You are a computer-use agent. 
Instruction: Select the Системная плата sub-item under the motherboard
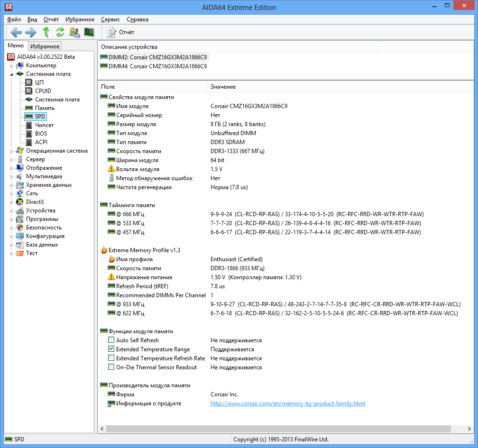pos(57,100)
